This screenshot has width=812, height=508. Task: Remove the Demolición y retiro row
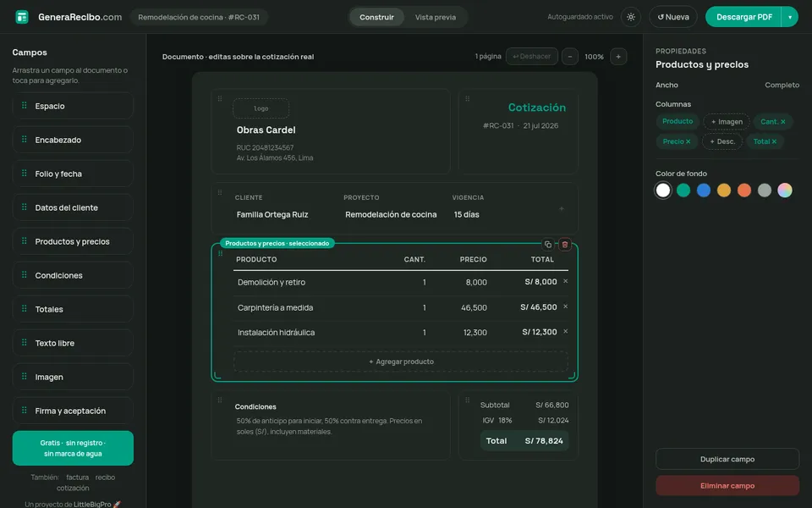pos(566,281)
